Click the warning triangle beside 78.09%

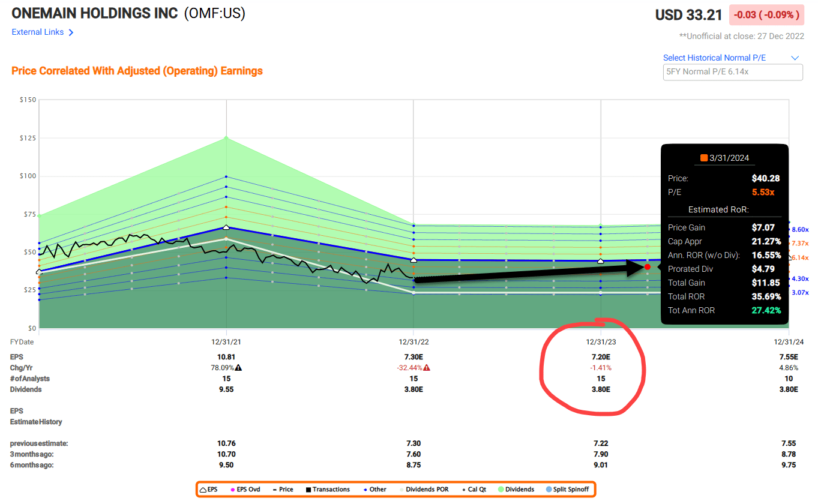[x=238, y=368]
